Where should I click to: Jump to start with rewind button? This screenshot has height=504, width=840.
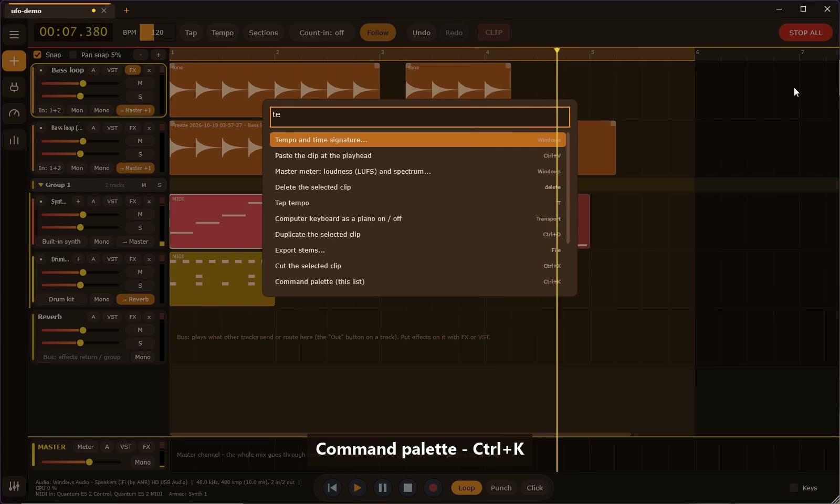point(332,488)
